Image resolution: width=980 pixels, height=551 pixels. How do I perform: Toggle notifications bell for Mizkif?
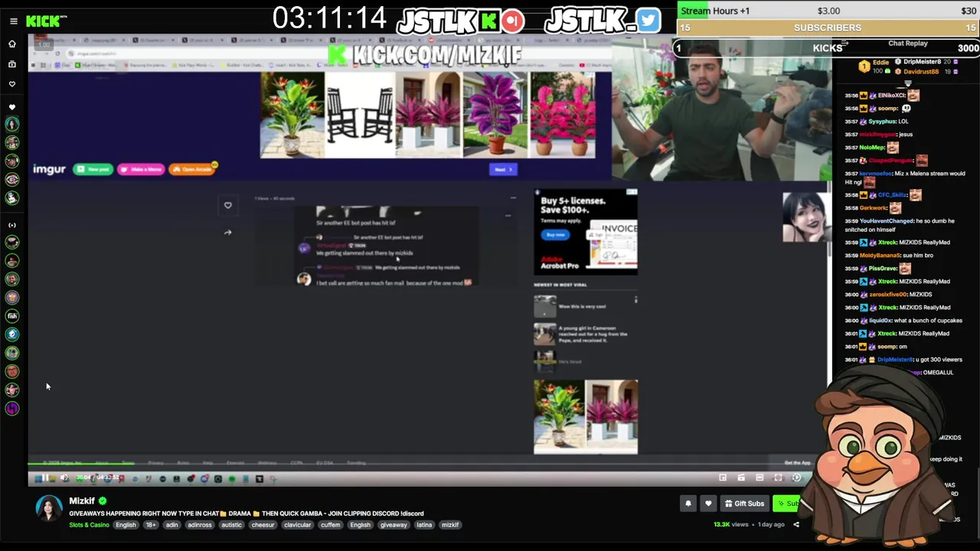coord(688,504)
